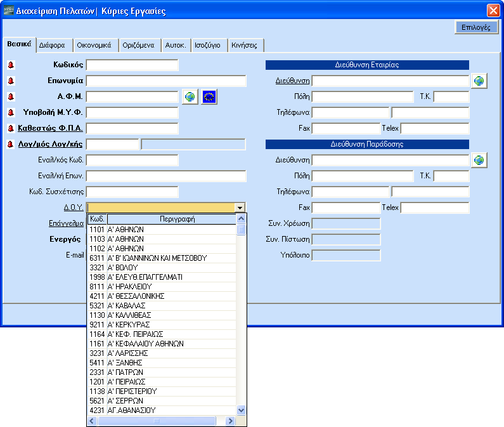This screenshot has width=504, height=427.
Task: Select 1103 Α' ΑΘΗΝΩΝ from list
Action: pyautogui.click(x=162, y=239)
